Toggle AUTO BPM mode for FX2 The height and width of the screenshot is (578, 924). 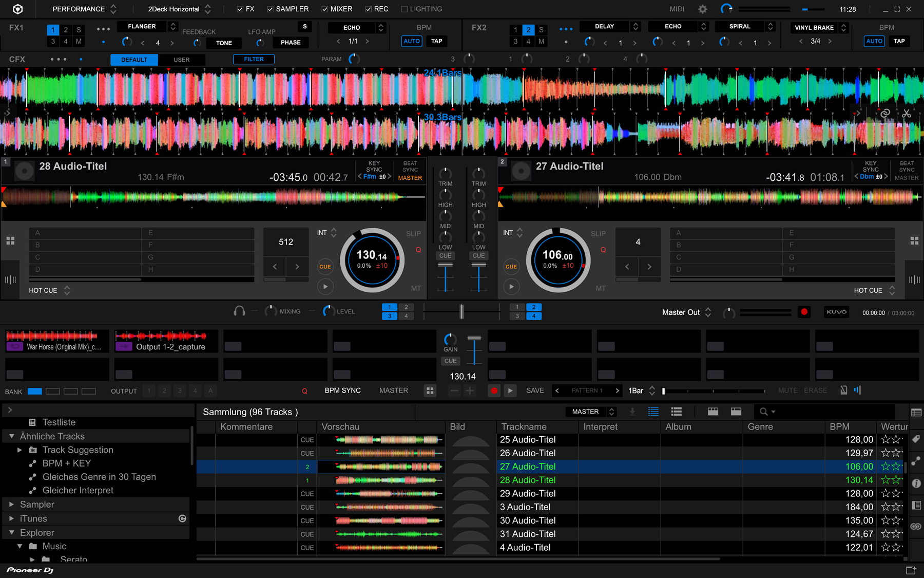[x=874, y=41]
